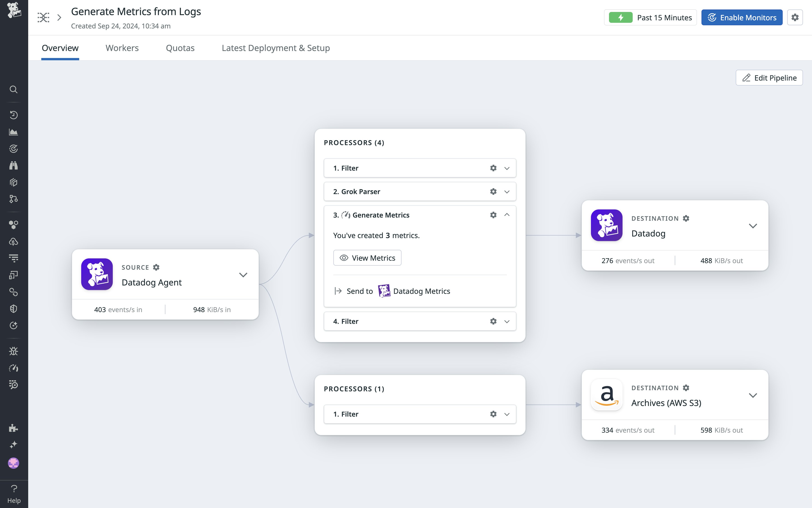Open the search icon in the sidebar
This screenshot has height=508, width=812.
pyautogui.click(x=14, y=89)
